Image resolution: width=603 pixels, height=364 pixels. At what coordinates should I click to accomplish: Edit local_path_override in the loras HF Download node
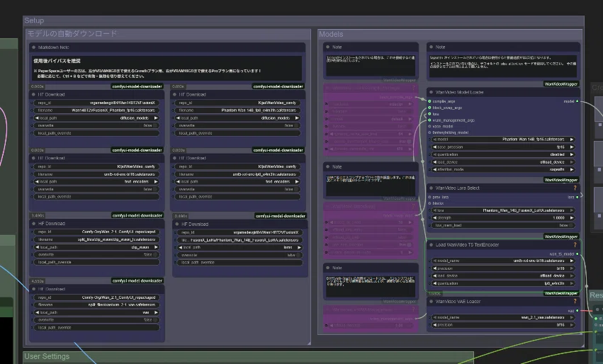point(239,263)
